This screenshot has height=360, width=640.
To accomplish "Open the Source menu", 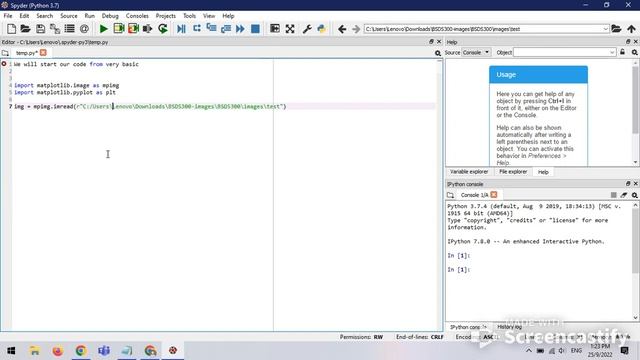I will coord(69,16).
